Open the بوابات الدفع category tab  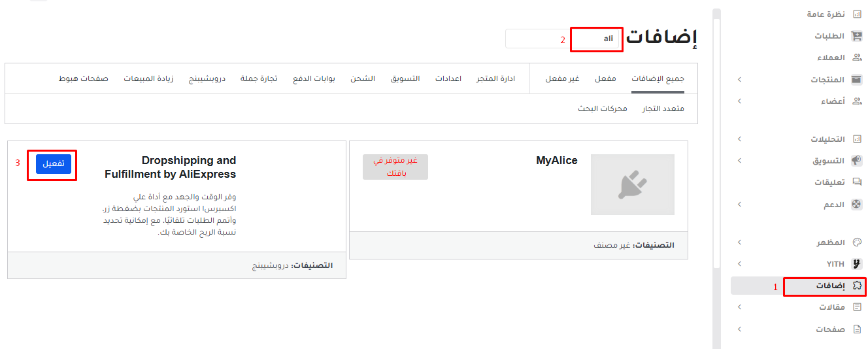click(x=314, y=79)
